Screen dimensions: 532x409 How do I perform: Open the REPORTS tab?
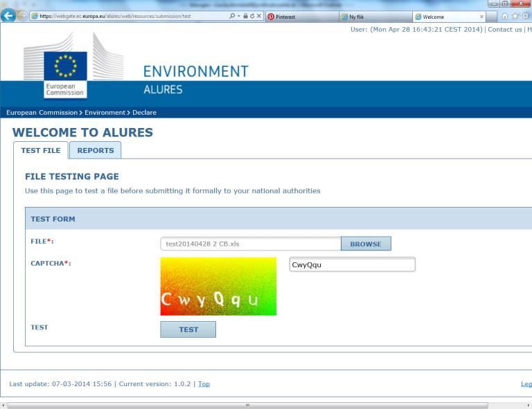point(96,150)
